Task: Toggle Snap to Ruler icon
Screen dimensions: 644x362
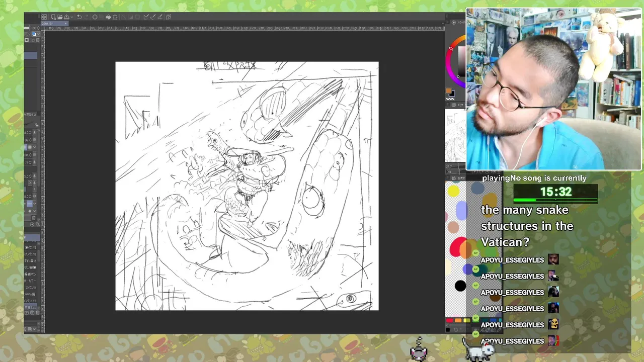Action: click(146, 17)
